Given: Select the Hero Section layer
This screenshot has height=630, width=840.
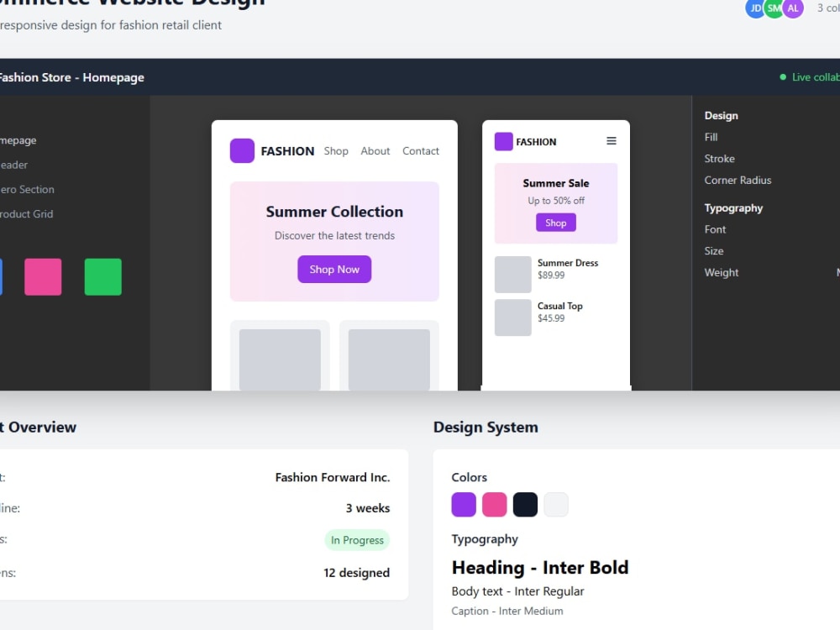Looking at the screenshot, I should [x=27, y=190].
